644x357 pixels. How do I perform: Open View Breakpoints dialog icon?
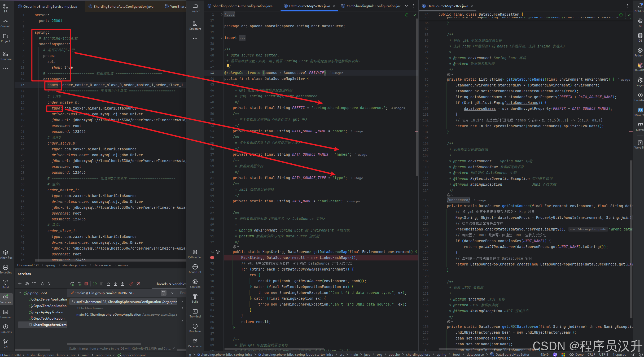[131, 284]
